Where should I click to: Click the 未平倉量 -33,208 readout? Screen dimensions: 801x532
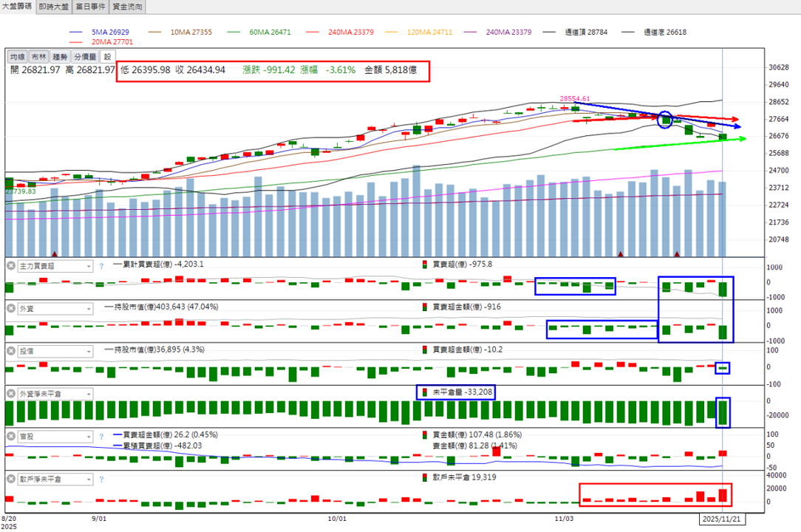(456, 392)
